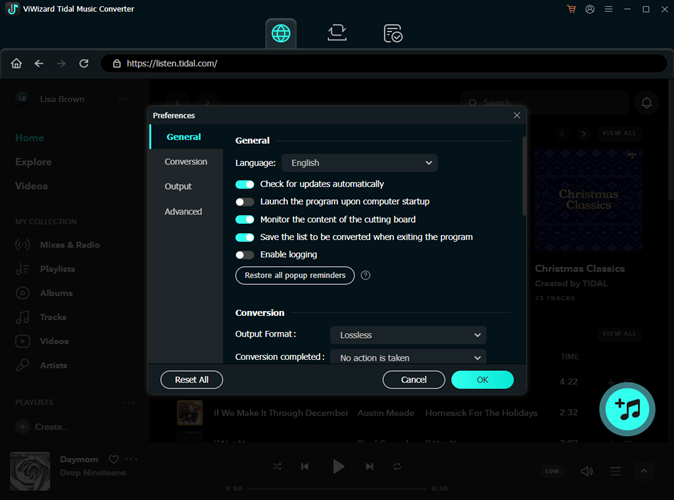The image size is (674, 500).
Task: Select the Output preferences tab
Action: [186, 186]
